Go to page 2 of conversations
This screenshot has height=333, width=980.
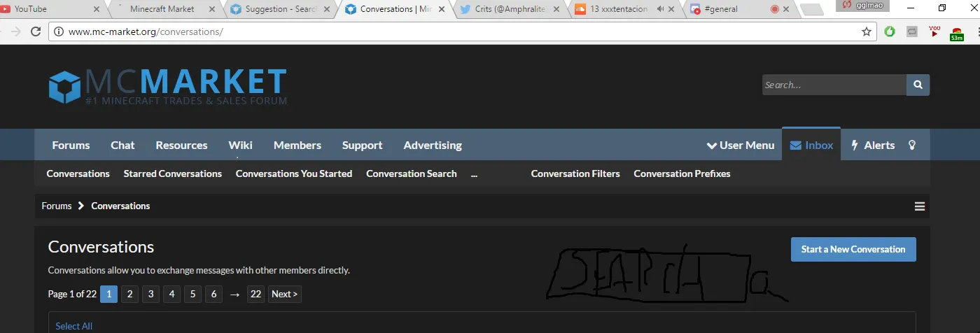[129, 294]
